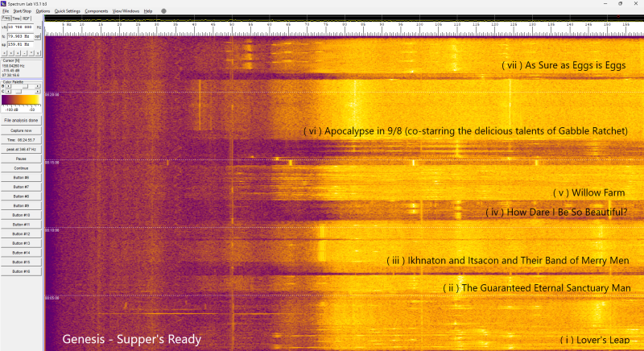The image size is (644, 351).
Task: Click the 100 Hz mark on frequency ruler
Action: [x=419, y=25]
